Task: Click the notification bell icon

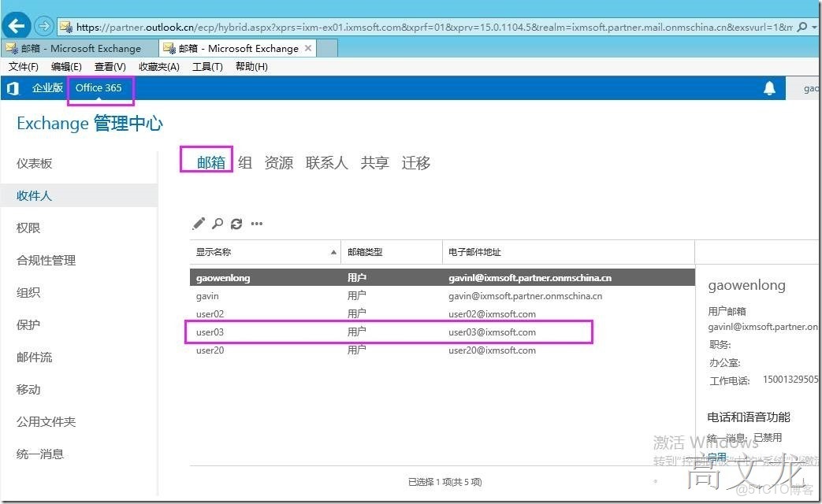Action: tap(770, 87)
